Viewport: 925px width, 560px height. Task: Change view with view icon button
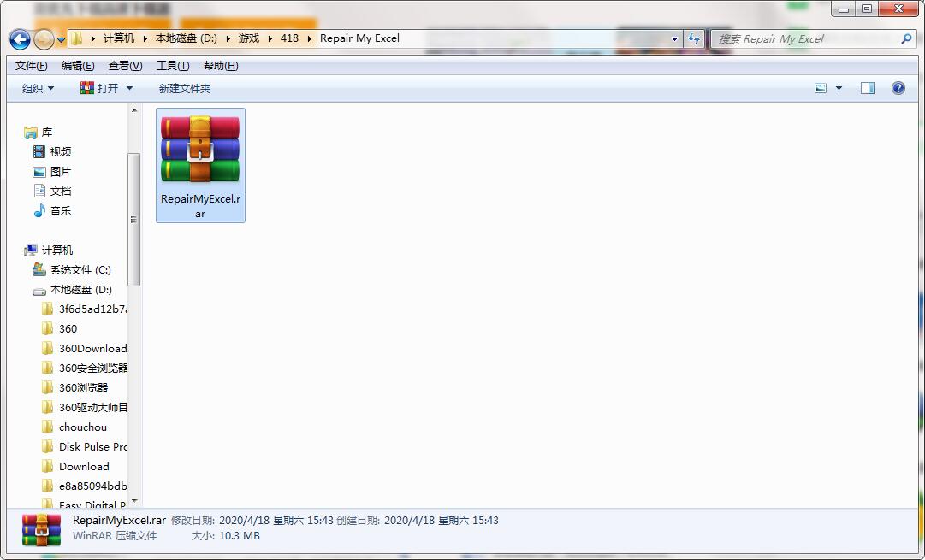tap(821, 88)
